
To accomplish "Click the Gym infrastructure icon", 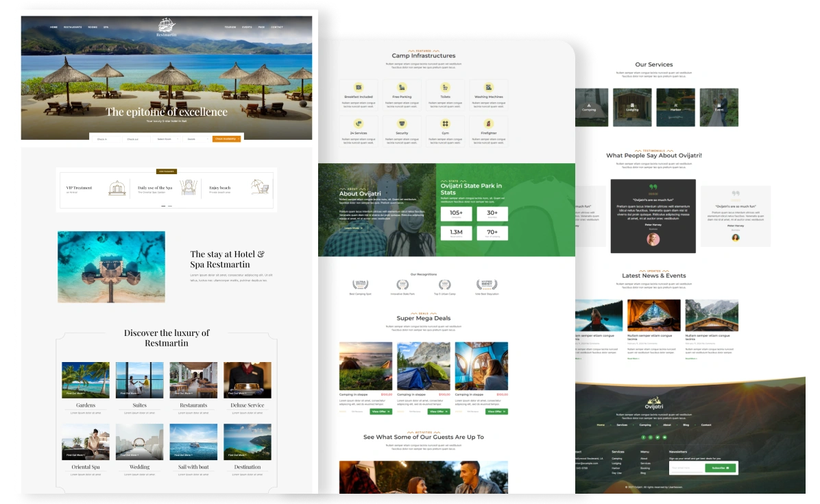I will pyautogui.click(x=445, y=123).
